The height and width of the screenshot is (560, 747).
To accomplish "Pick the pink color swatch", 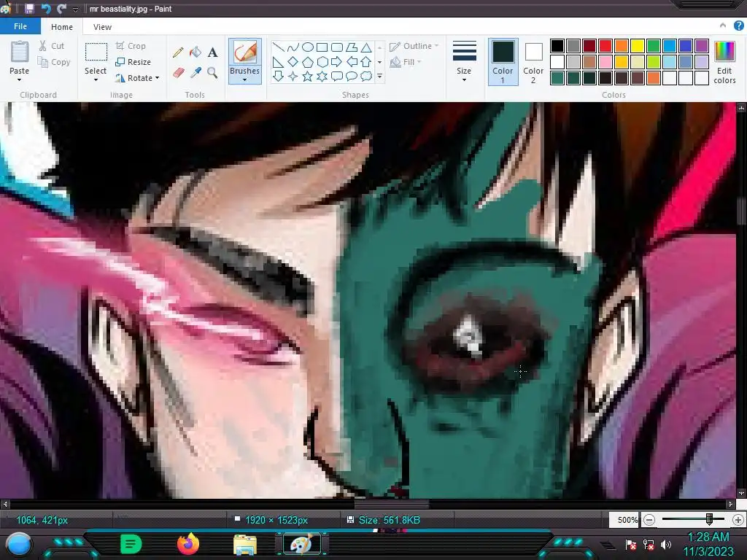I will pyautogui.click(x=605, y=62).
